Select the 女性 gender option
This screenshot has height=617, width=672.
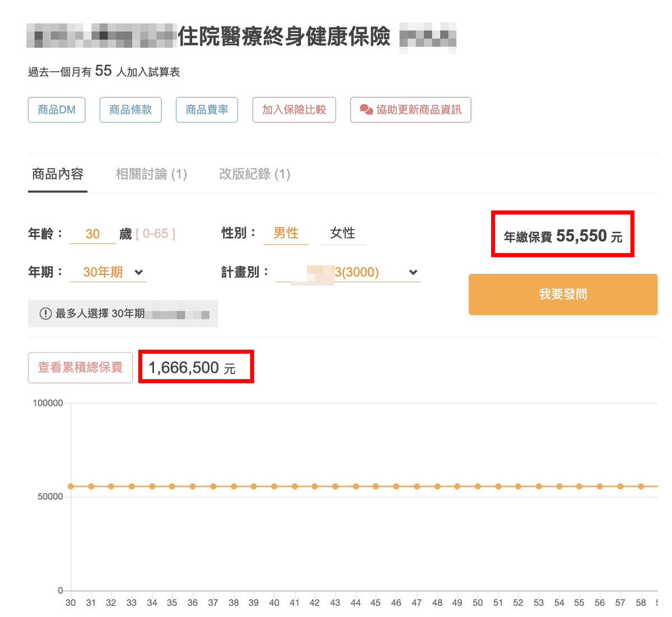pos(342,233)
